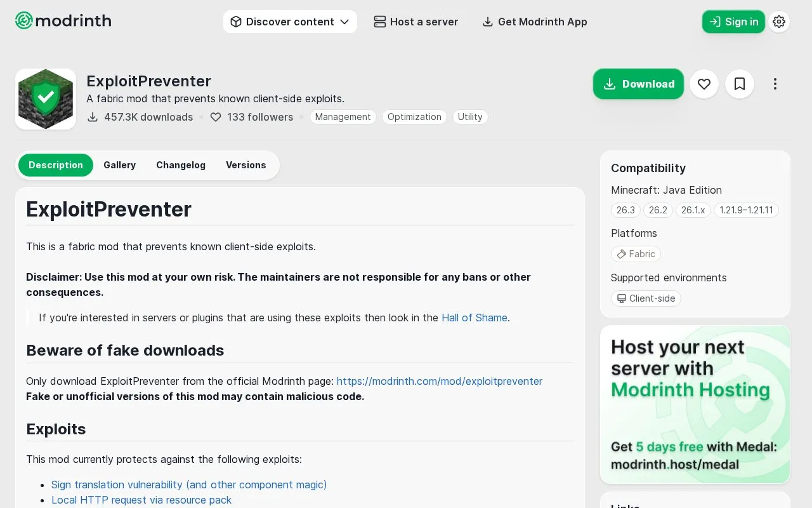Open Sign translation vulnerability link
This screenshot has width=812, height=508.
[189, 485]
